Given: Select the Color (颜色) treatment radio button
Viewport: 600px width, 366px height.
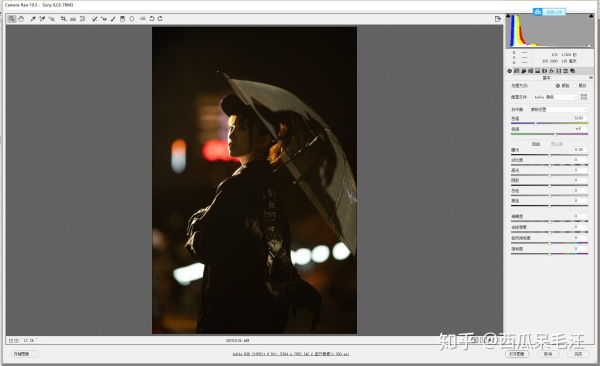Looking at the screenshot, I should pyautogui.click(x=558, y=86).
